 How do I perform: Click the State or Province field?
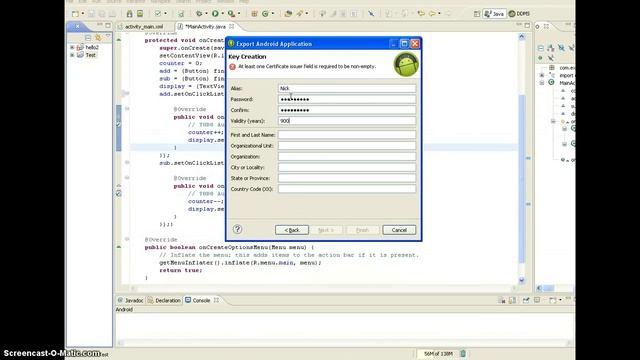click(347, 178)
